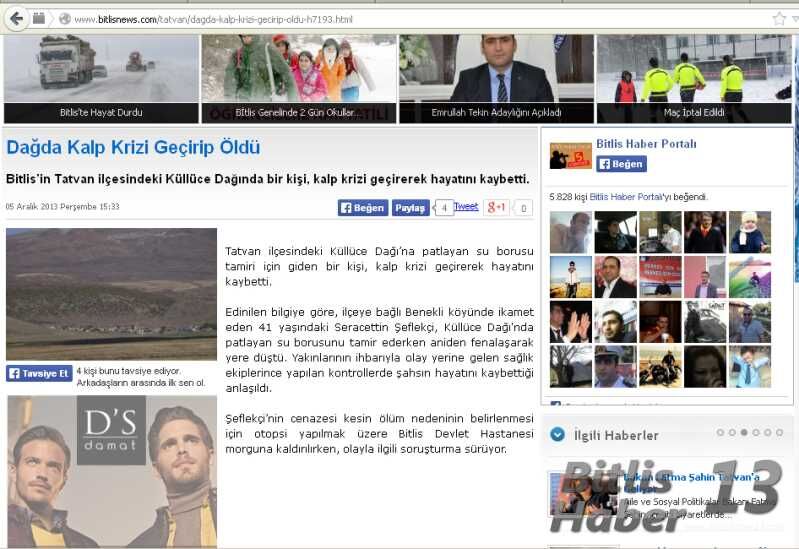This screenshot has width=799, height=549.
Task: Click the browser back arrow button
Action: (x=15, y=18)
